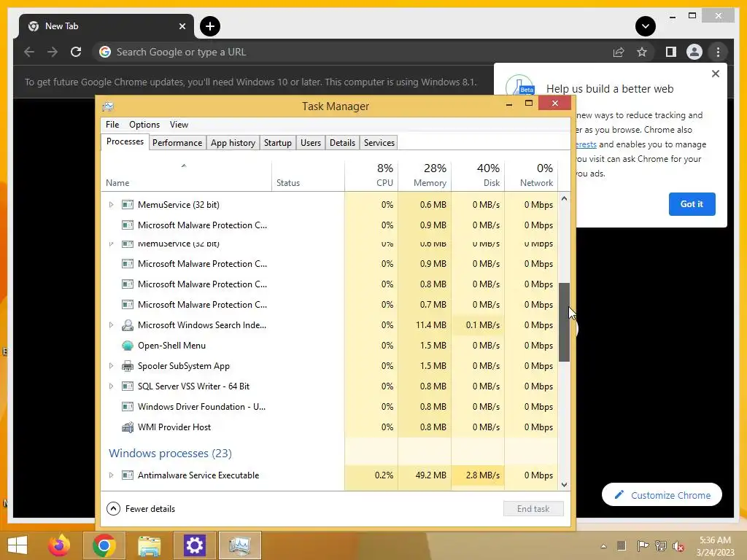Click Task Manager taskbar icon
The height and width of the screenshot is (560, 747).
[239, 545]
